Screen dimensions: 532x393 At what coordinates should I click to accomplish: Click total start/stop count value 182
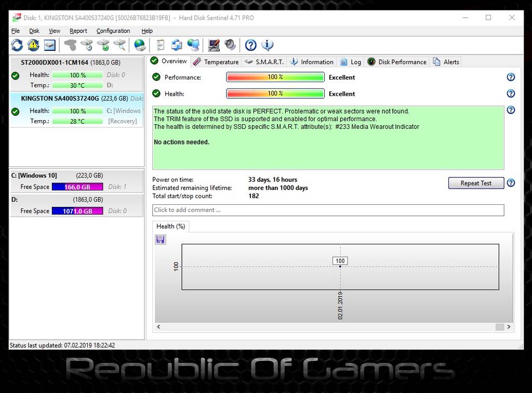(x=254, y=196)
